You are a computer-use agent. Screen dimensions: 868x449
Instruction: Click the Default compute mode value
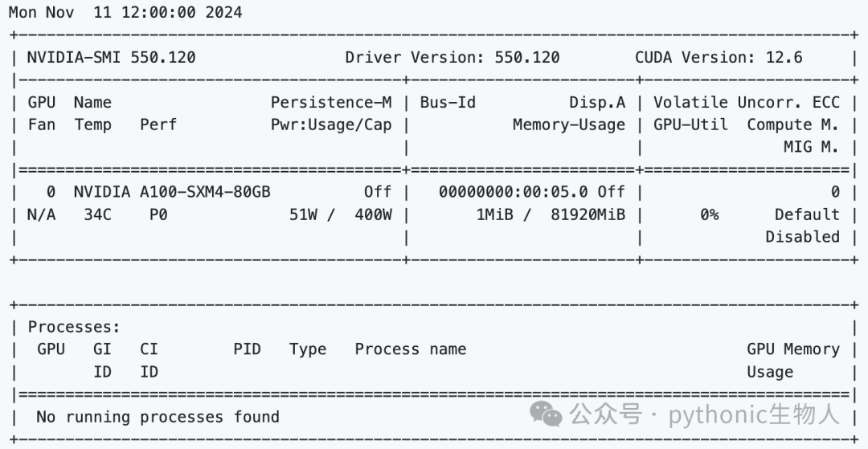[x=807, y=214]
